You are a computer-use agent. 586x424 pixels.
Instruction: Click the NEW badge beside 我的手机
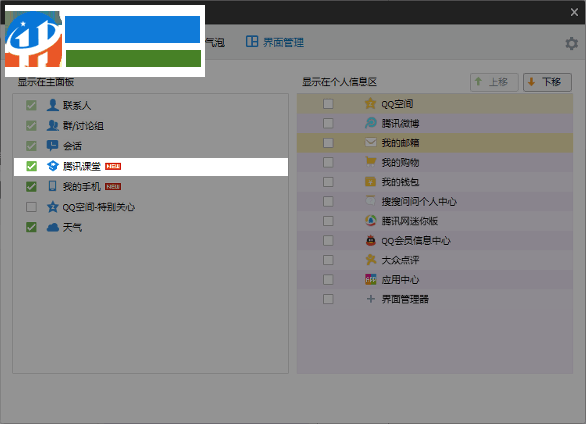pyautogui.click(x=113, y=186)
